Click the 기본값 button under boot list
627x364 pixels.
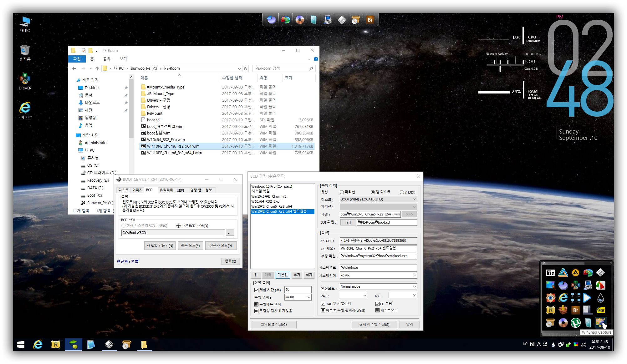click(283, 275)
